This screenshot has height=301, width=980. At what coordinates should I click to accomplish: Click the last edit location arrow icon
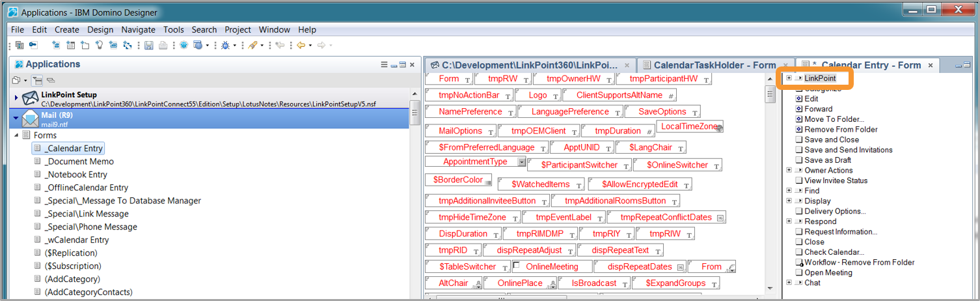[280, 45]
